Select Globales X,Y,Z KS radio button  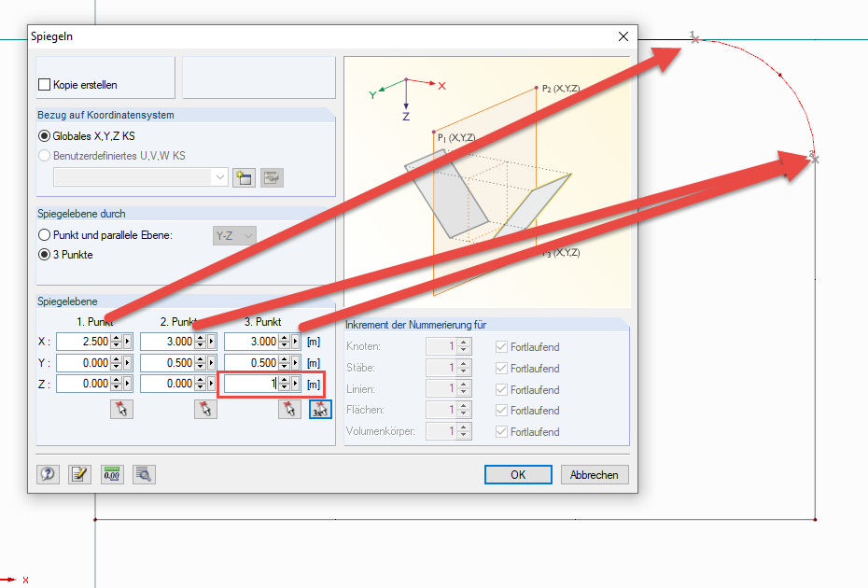44,135
